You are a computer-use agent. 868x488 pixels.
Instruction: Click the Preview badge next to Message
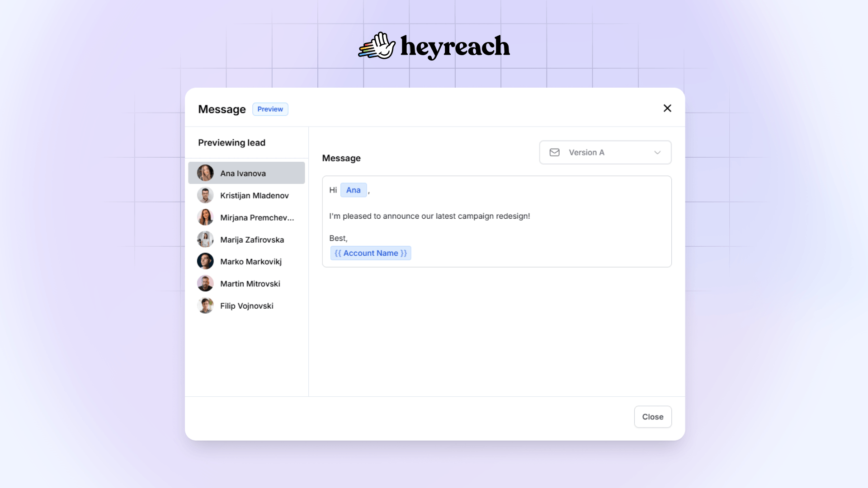(270, 109)
